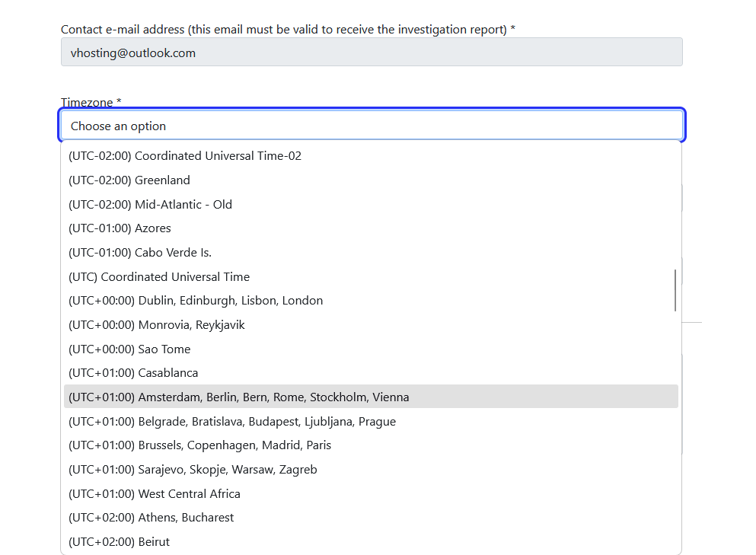Click the contact e-mail address field
Image resolution: width=756 pixels, height=555 pixels.
click(x=372, y=53)
